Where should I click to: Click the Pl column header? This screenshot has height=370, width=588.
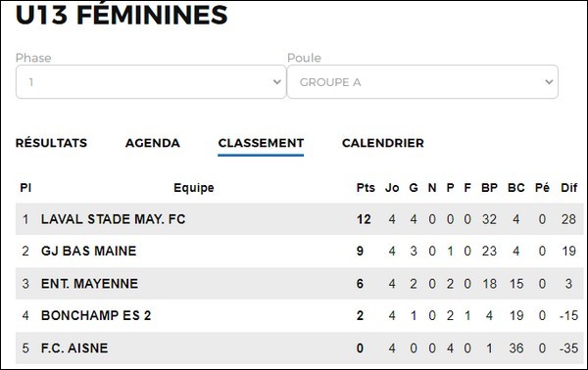point(25,188)
